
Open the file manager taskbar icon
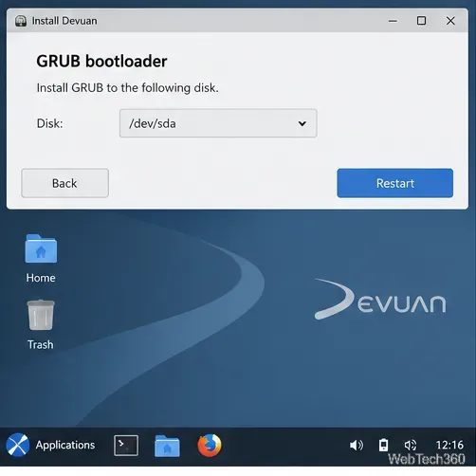(x=167, y=446)
